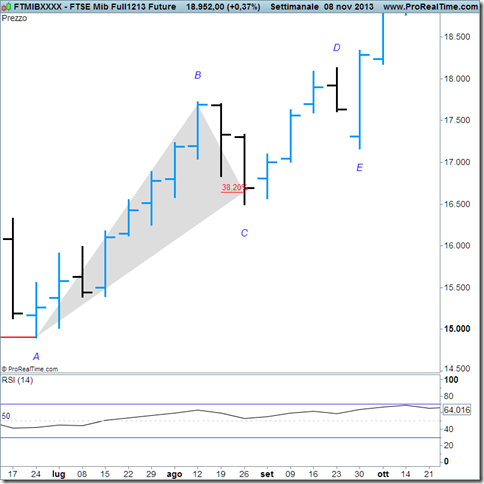The height and width of the screenshot is (484, 484).
Task: Click the RSI axis 40 label
Action: coord(449,429)
